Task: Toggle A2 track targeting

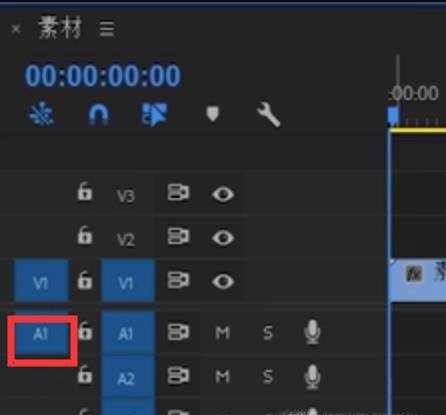Action: coord(128,377)
